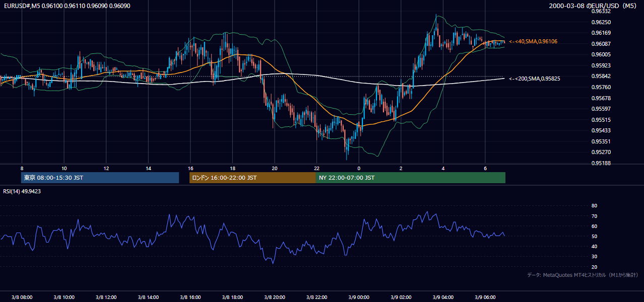Click the 0.96332 price axis value

tap(601, 11)
